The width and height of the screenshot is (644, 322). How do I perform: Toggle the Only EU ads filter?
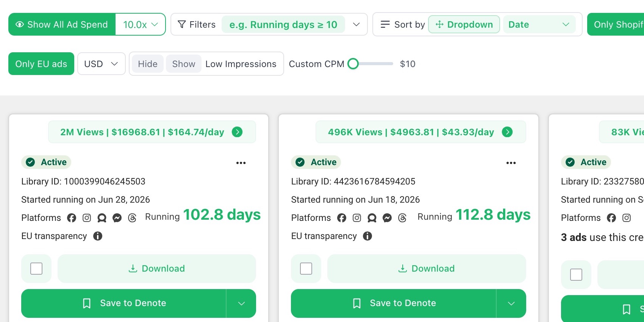(41, 64)
